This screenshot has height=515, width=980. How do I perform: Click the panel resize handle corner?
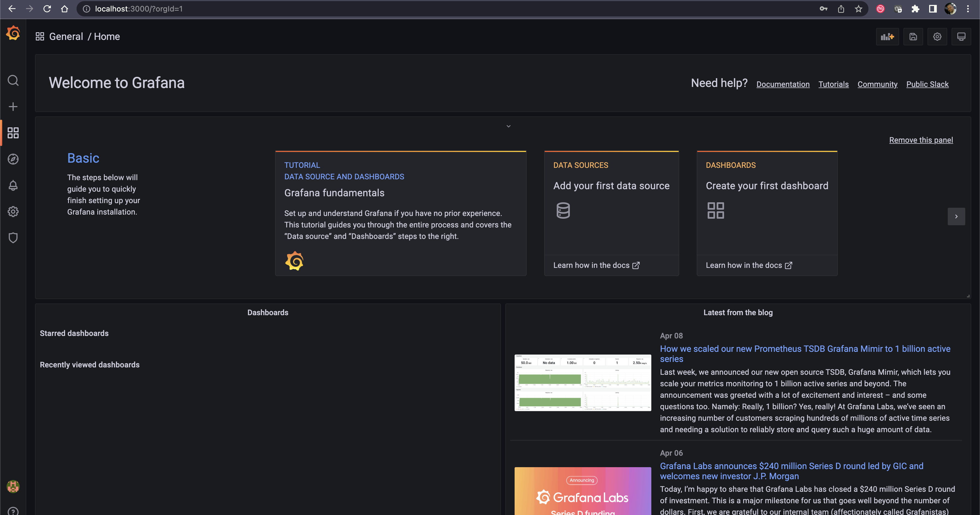(968, 296)
